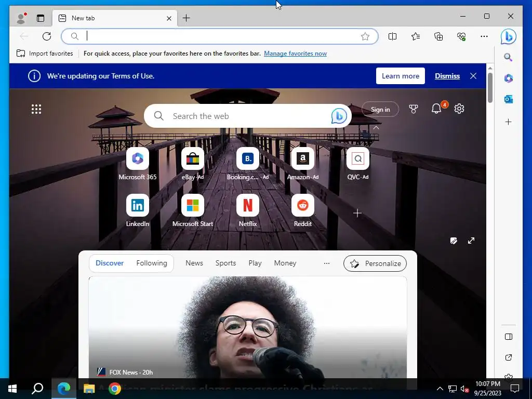Add this page to favorites star
The image size is (532, 399).
point(365,36)
